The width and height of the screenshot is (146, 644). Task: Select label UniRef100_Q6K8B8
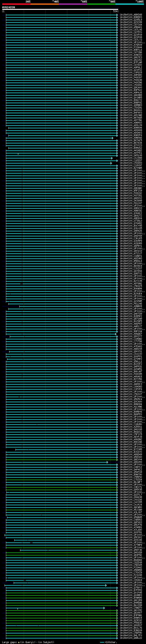pyautogui.click(x=131, y=95)
